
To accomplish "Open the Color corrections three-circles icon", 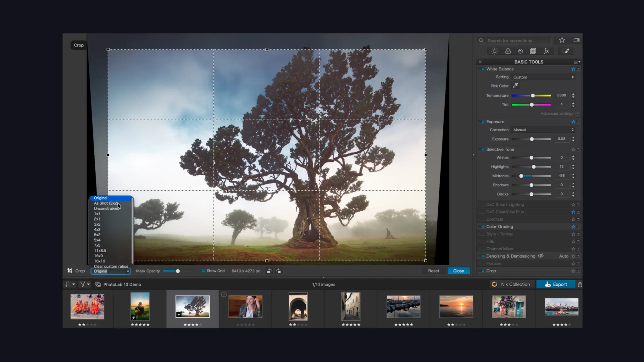I will click(x=508, y=51).
